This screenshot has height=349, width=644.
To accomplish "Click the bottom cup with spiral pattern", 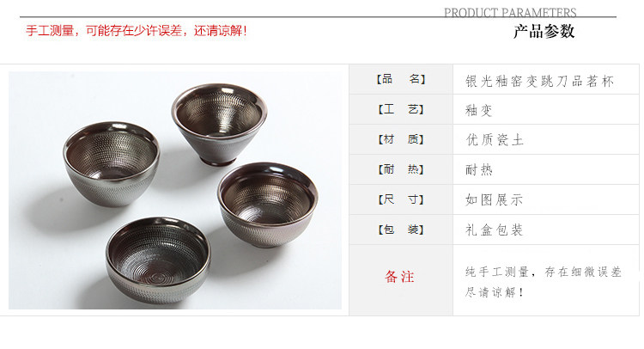I will pyautogui.click(x=158, y=260).
